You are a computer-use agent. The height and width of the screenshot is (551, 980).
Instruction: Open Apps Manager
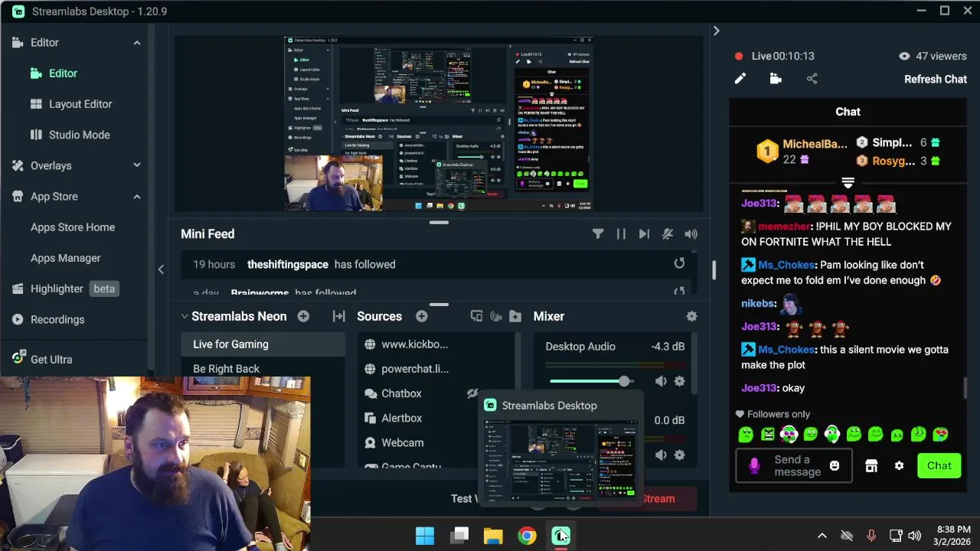66,258
